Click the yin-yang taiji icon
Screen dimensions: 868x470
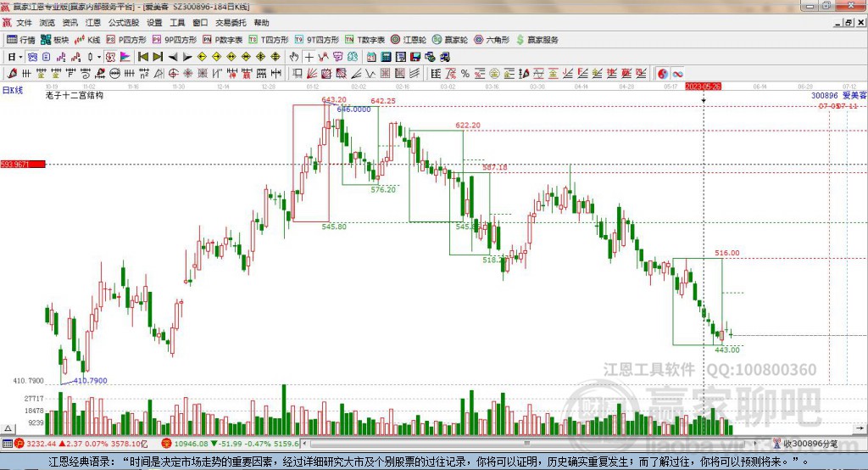coord(663,73)
